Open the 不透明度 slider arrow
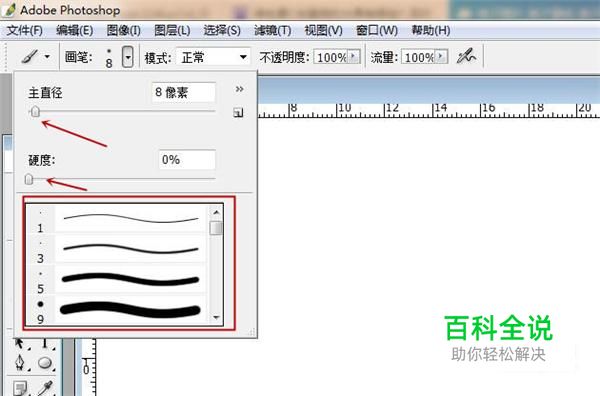This screenshot has width=600, height=396. (354, 57)
